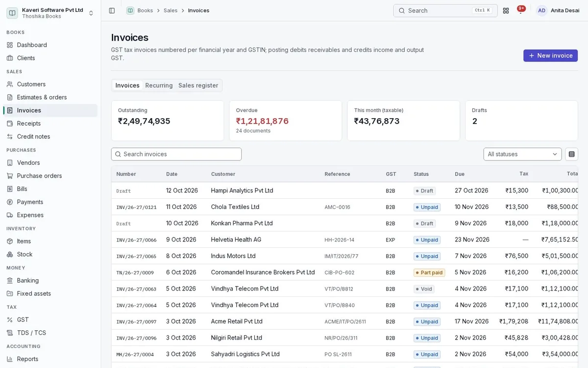The image size is (588, 368).
Task: Collapse the sidebar panel toggle icon
Action: pyautogui.click(x=112, y=10)
